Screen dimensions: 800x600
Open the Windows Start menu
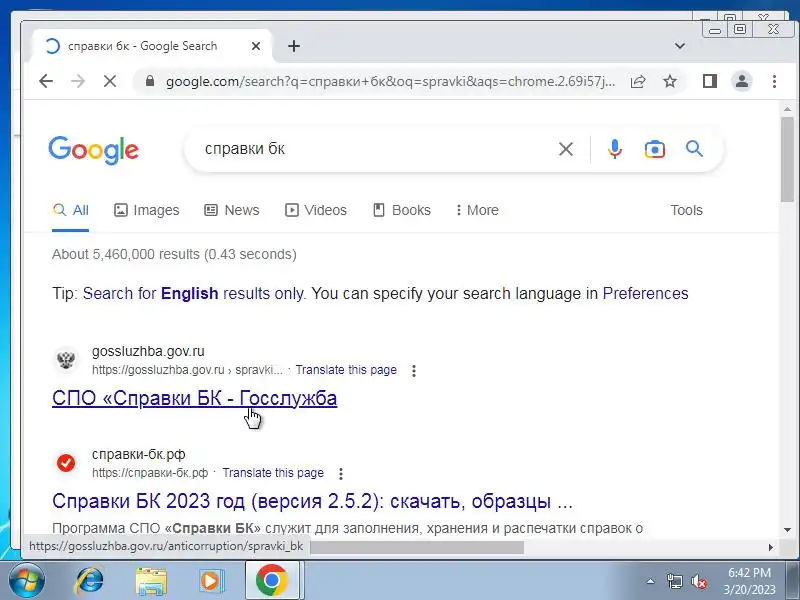26,581
